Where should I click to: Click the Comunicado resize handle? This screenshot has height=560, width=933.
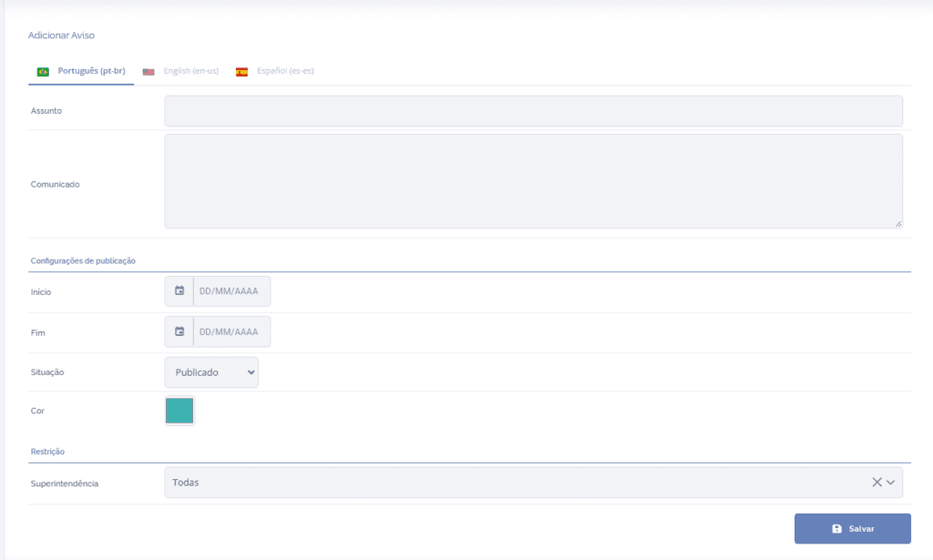[897, 223]
